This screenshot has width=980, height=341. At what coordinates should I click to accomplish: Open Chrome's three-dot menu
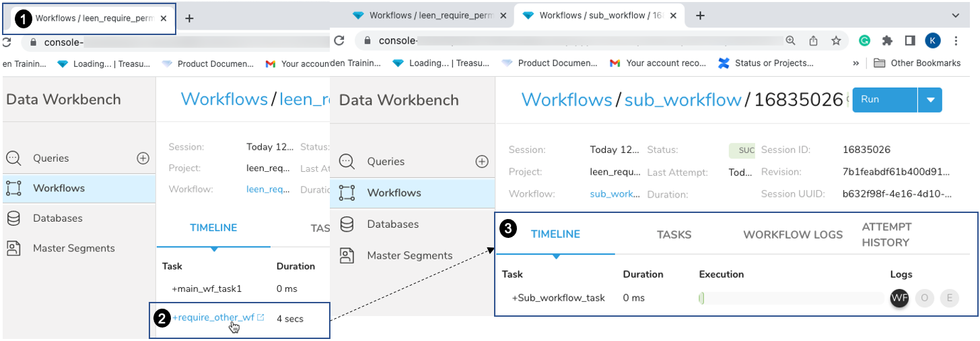pos(956,40)
